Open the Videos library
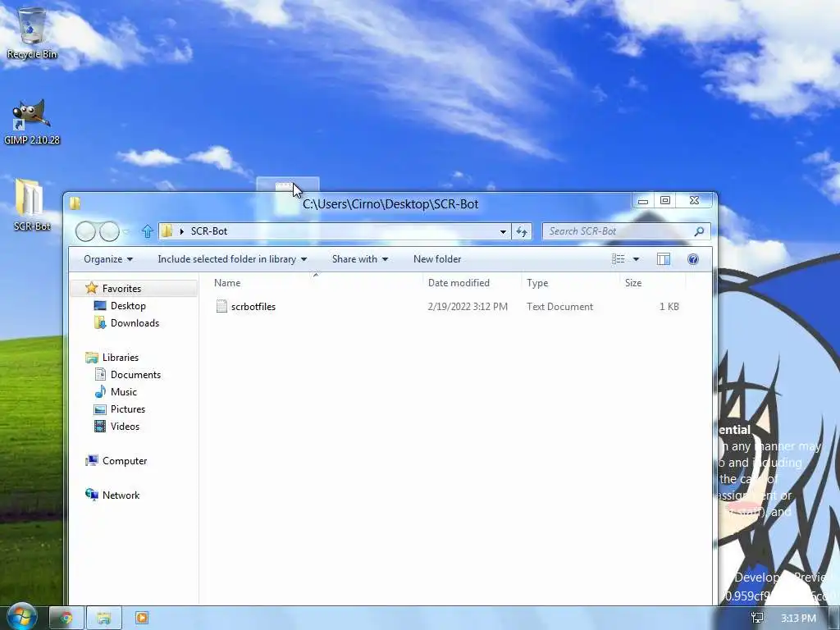Screen dimensions: 840x630 (125, 427)
